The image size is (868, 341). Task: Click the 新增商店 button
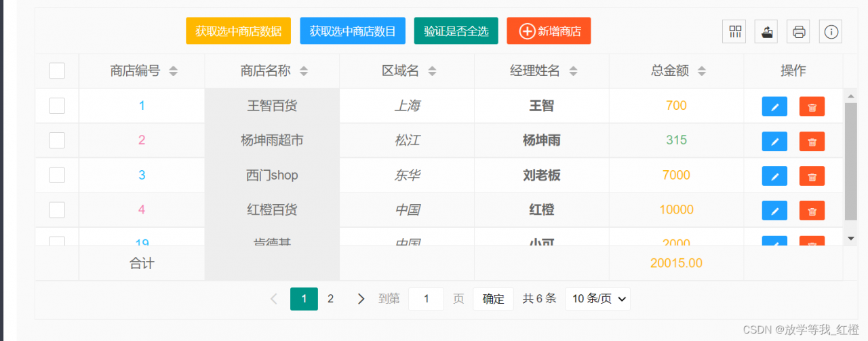click(x=549, y=31)
